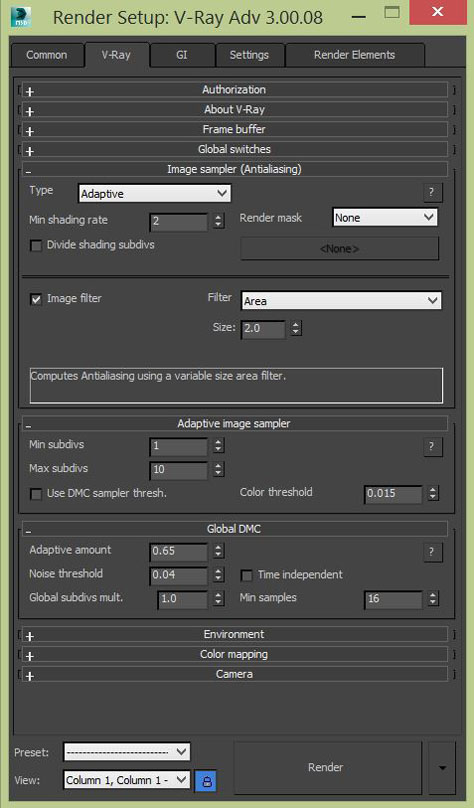474x808 pixels.
Task: Open help for Image sampler rollout
Action: point(432,193)
